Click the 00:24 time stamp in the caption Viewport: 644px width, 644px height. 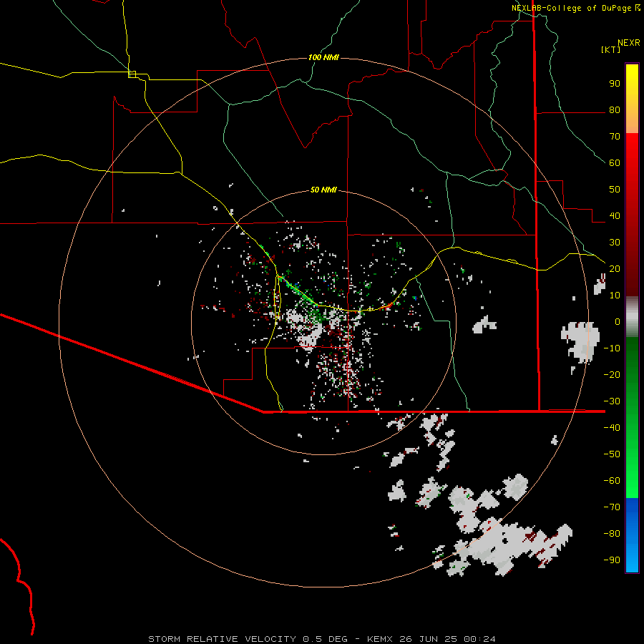(479, 639)
